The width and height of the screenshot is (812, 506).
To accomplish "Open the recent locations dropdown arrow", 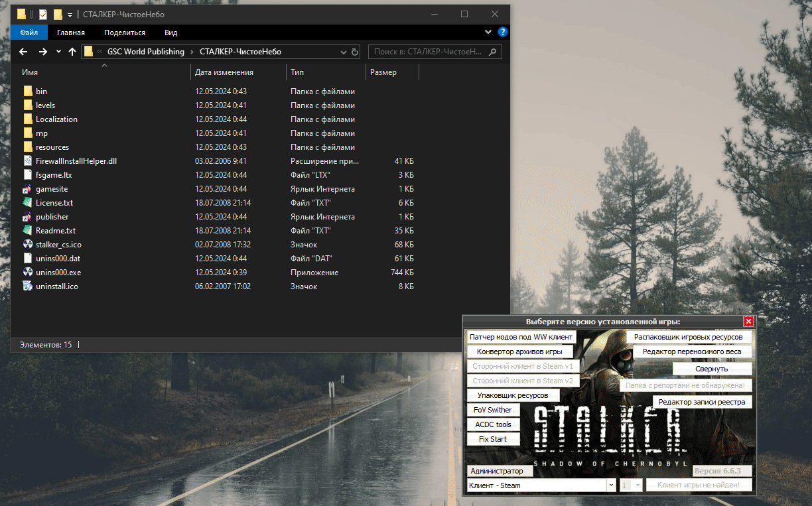I will pos(58,52).
